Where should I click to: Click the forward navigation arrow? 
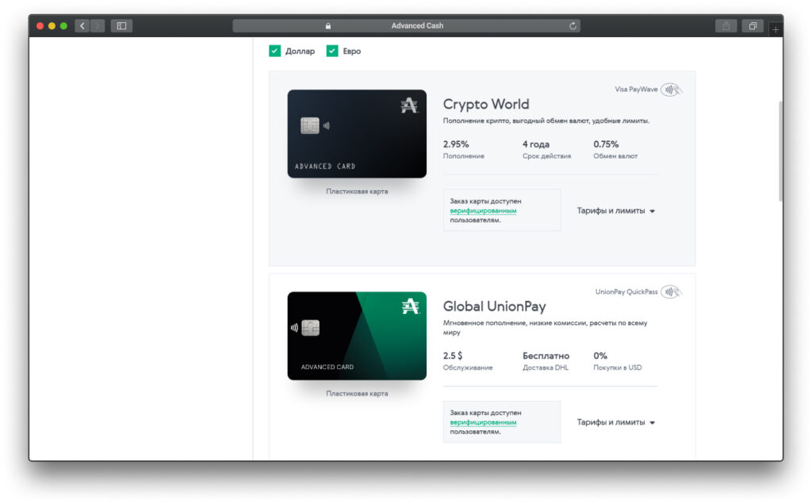(x=98, y=26)
